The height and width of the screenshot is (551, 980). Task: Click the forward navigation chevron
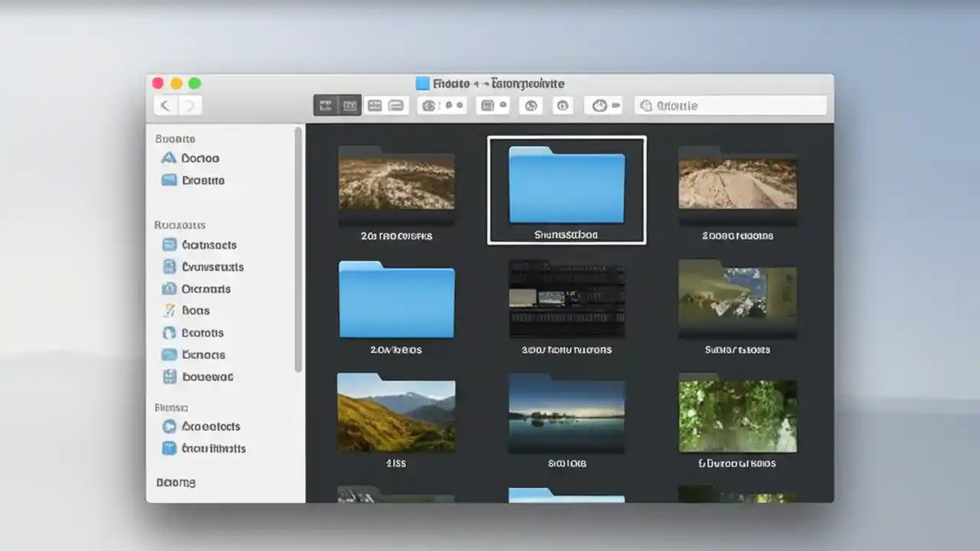point(188,105)
